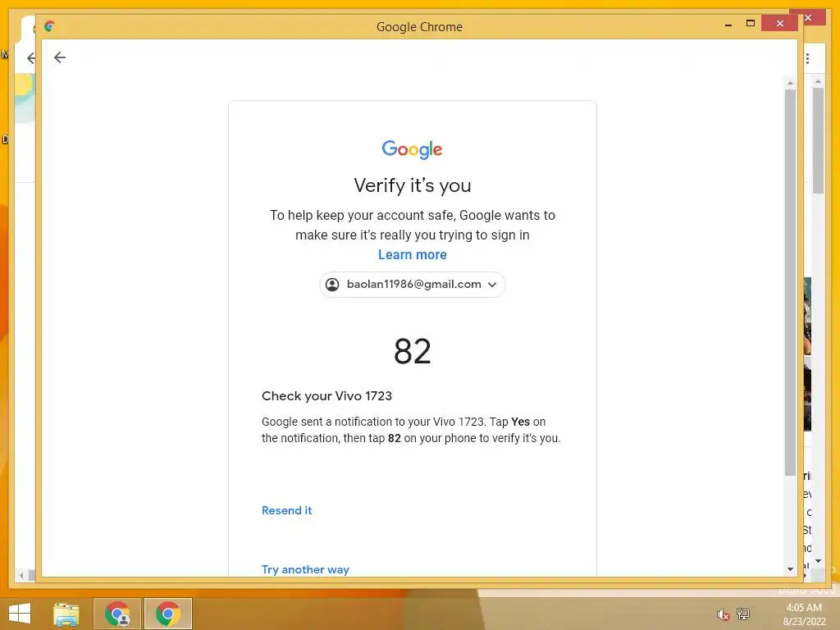This screenshot has height=630, width=840.
Task: Click the Google logo
Action: coord(412,149)
